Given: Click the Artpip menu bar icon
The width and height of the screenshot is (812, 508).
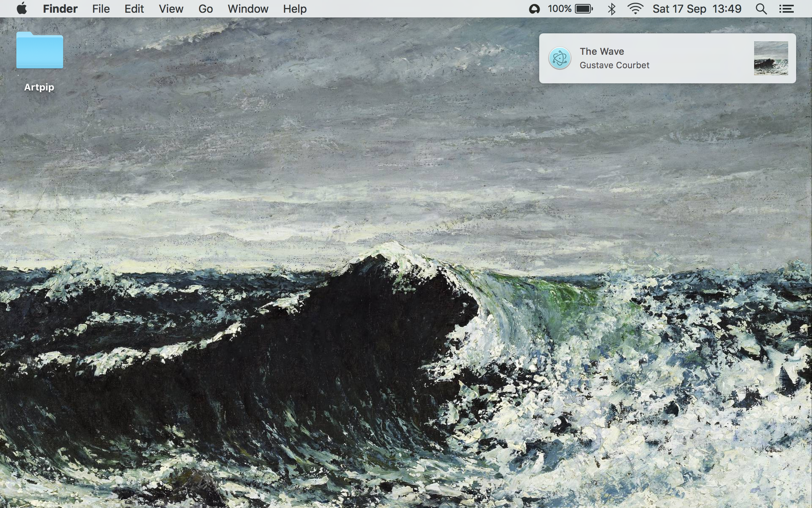Looking at the screenshot, I should tap(534, 9).
